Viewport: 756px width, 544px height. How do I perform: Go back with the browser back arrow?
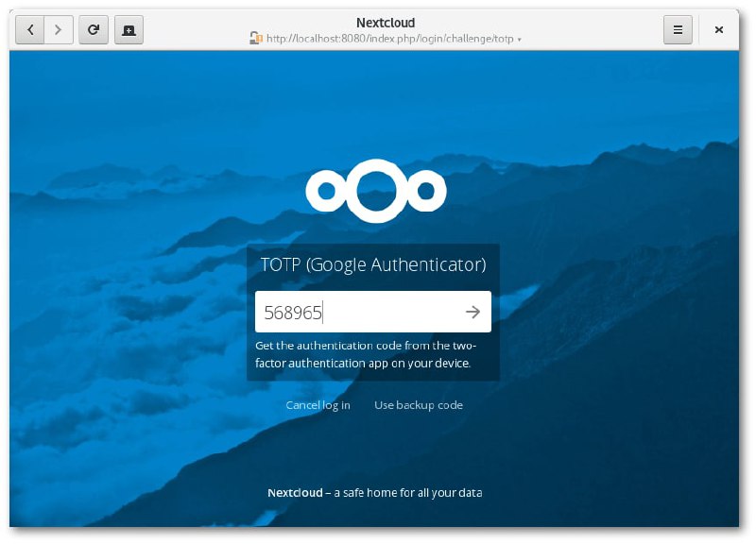pos(30,30)
